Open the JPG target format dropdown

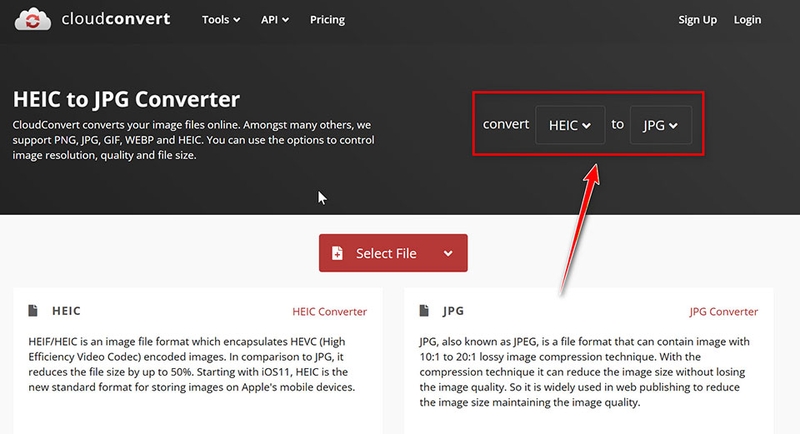click(x=661, y=125)
